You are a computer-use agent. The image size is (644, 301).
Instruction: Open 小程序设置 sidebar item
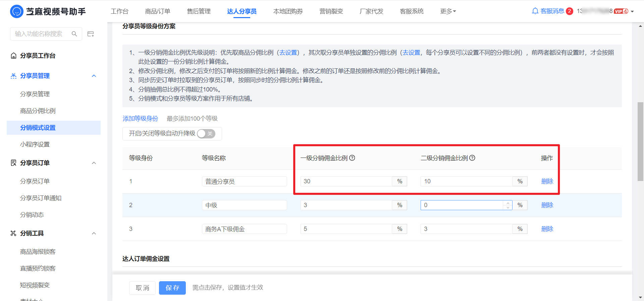pos(35,144)
